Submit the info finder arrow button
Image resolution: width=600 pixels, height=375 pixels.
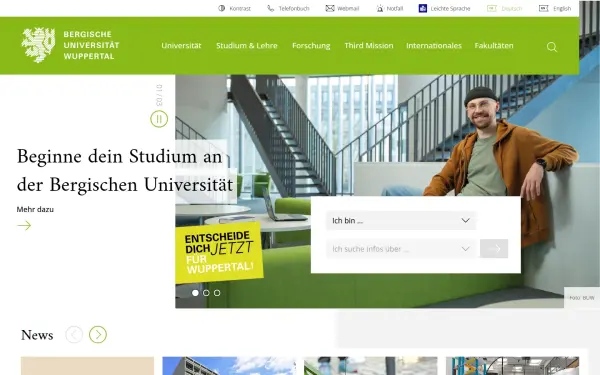pos(494,249)
